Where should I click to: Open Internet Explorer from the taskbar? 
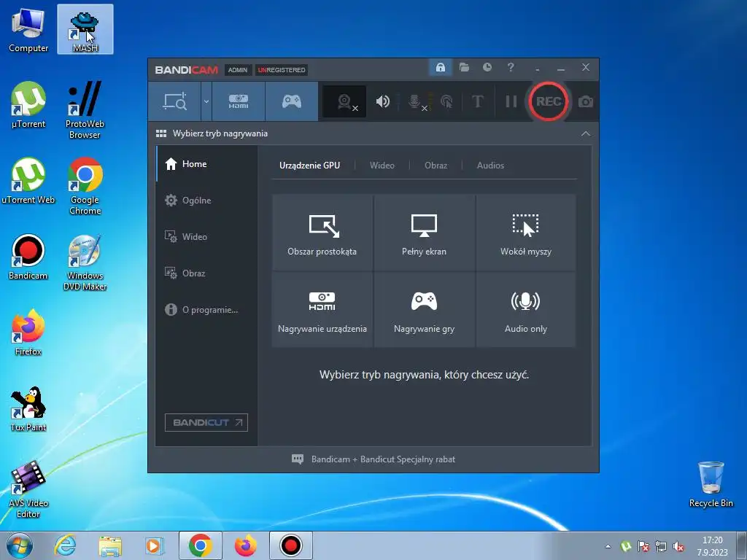click(65, 545)
